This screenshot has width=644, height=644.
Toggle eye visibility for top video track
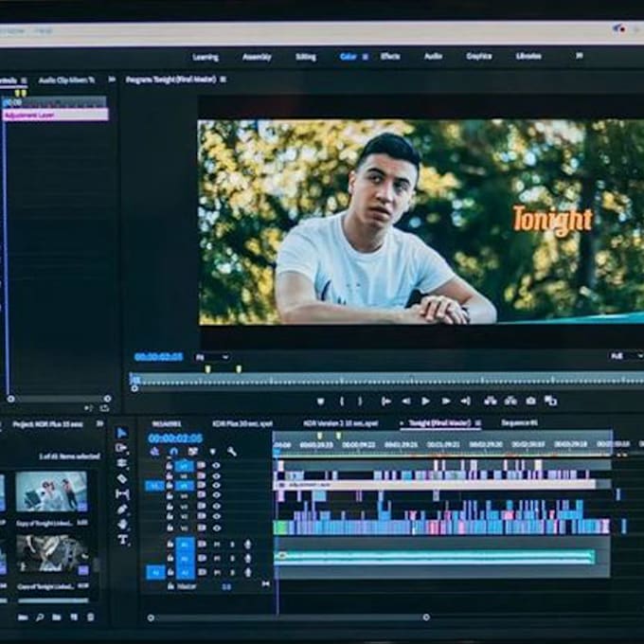tap(216, 465)
